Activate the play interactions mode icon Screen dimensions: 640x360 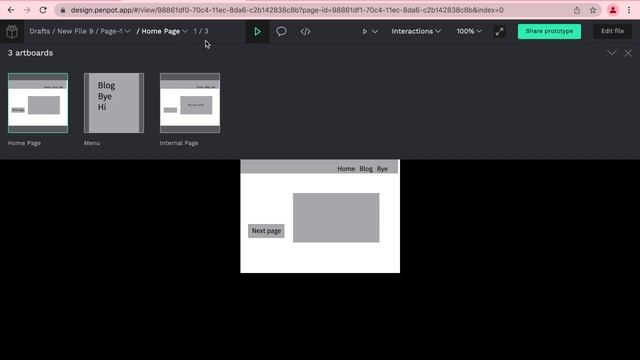point(257,31)
